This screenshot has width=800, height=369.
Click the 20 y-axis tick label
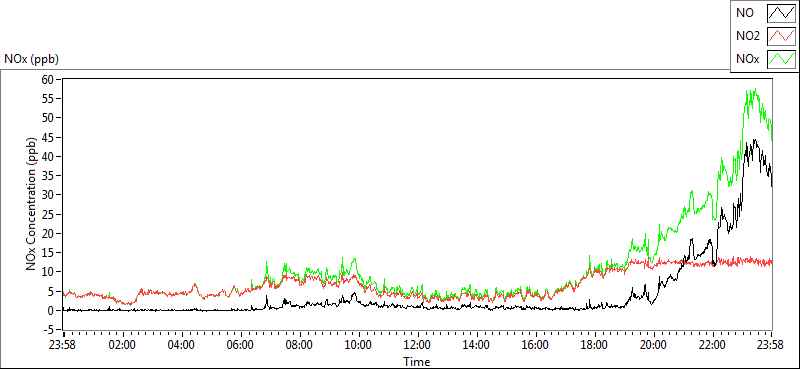click(x=49, y=234)
